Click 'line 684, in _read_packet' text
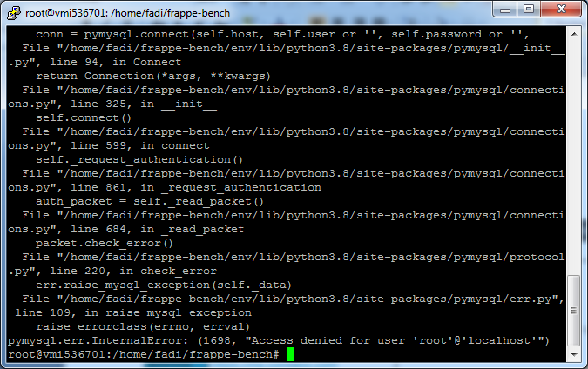 pos(158,229)
